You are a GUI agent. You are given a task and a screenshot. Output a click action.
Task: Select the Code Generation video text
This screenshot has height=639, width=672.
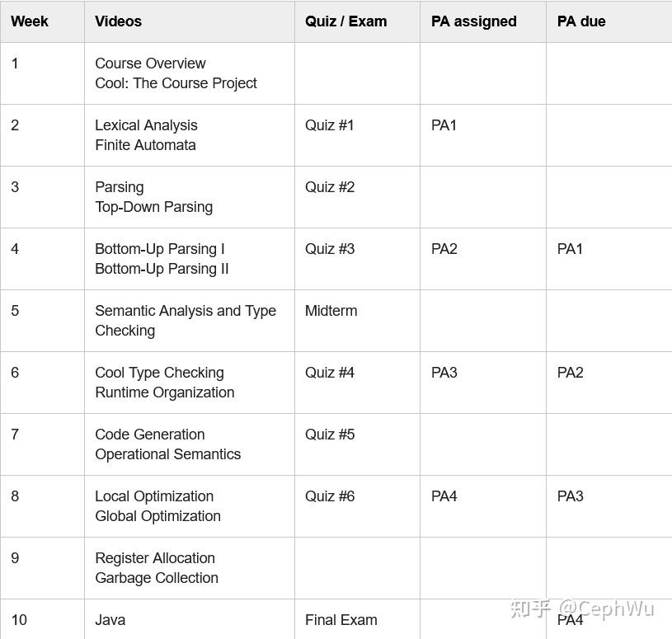pos(149,435)
